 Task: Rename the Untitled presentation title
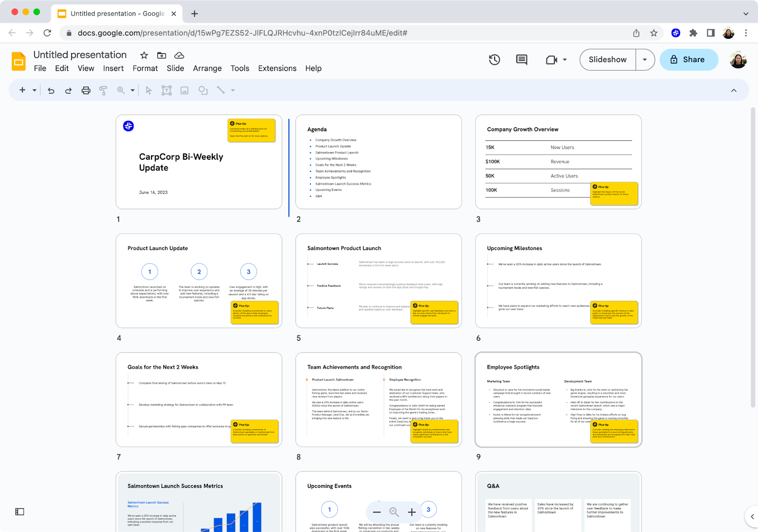[x=80, y=55]
